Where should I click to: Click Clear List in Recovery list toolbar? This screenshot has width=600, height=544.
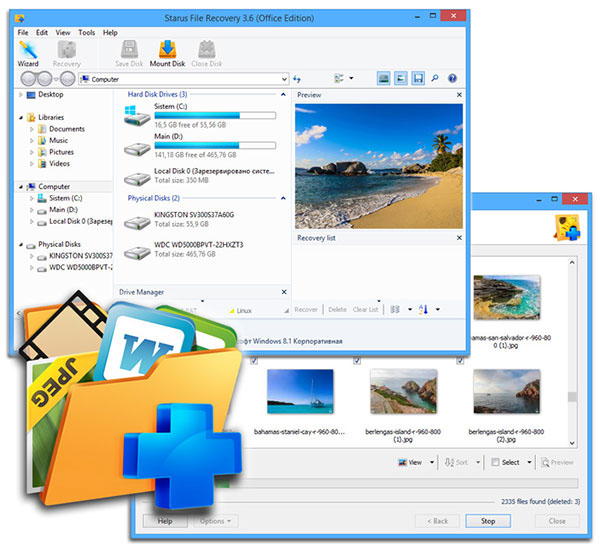coord(365,309)
